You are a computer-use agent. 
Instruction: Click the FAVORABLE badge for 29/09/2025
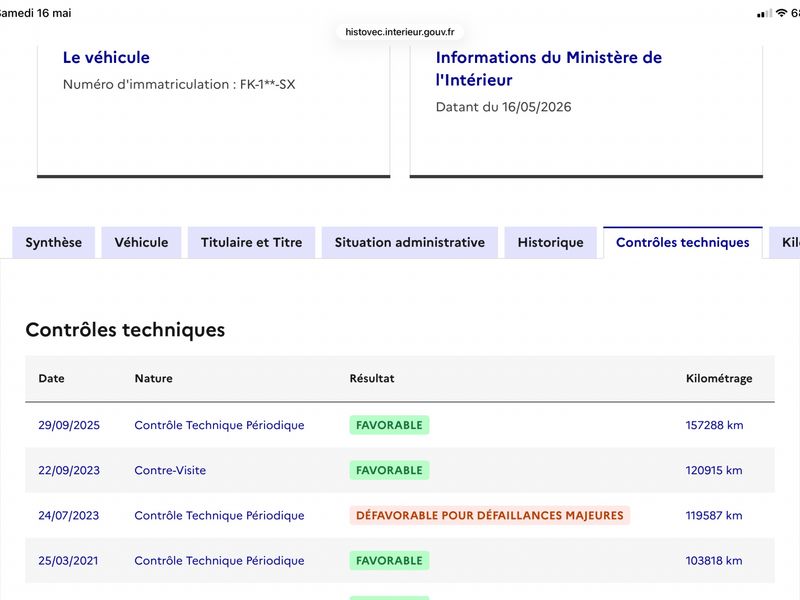[x=389, y=425]
